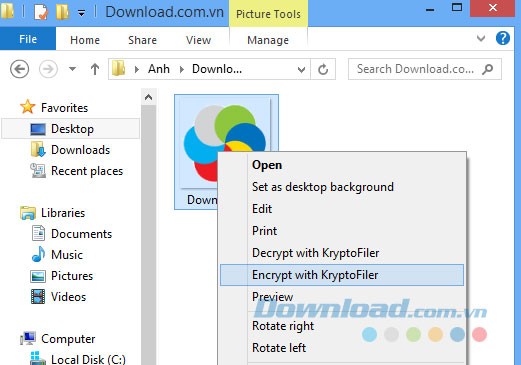Select the Down... image thumbnail
Screen dimensions: 521x365
point(226,152)
